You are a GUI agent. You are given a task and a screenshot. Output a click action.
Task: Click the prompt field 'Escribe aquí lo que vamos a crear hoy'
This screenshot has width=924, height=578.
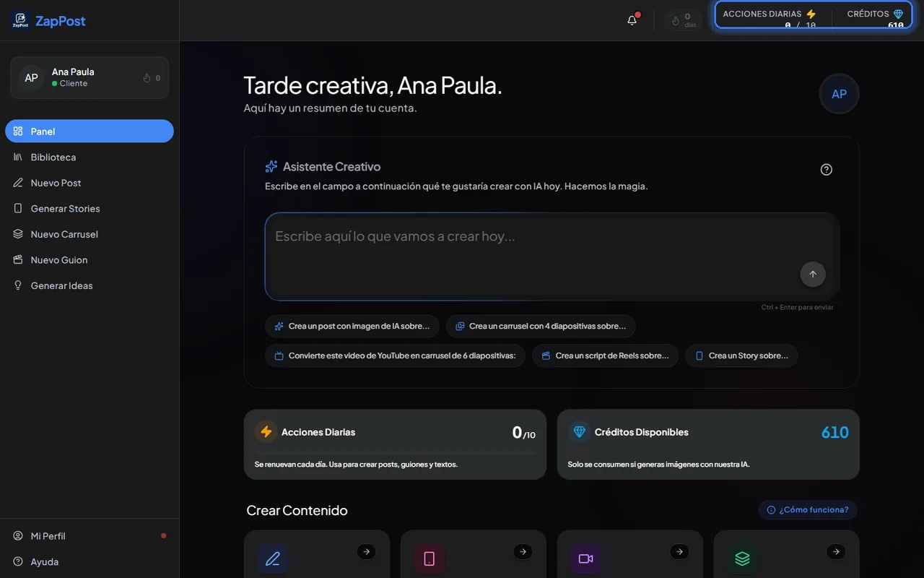552,256
